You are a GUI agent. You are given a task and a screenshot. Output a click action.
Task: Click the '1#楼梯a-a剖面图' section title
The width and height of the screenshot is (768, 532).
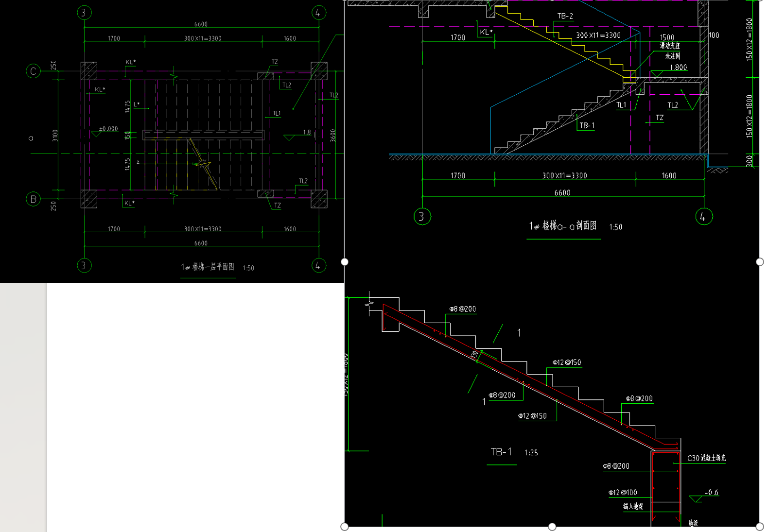pyautogui.click(x=563, y=226)
